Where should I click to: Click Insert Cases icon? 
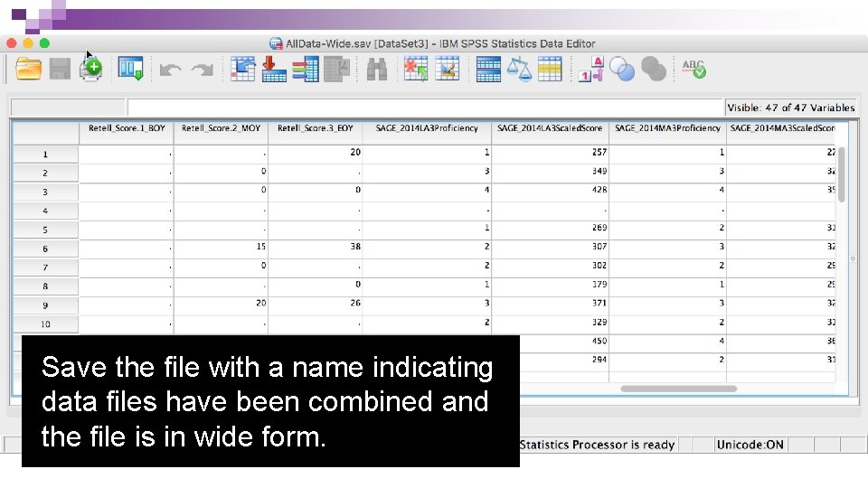pyautogui.click(x=416, y=70)
